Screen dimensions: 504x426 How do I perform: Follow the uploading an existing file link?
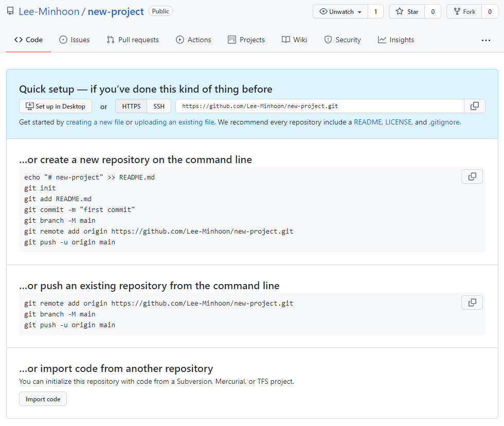[x=174, y=122]
